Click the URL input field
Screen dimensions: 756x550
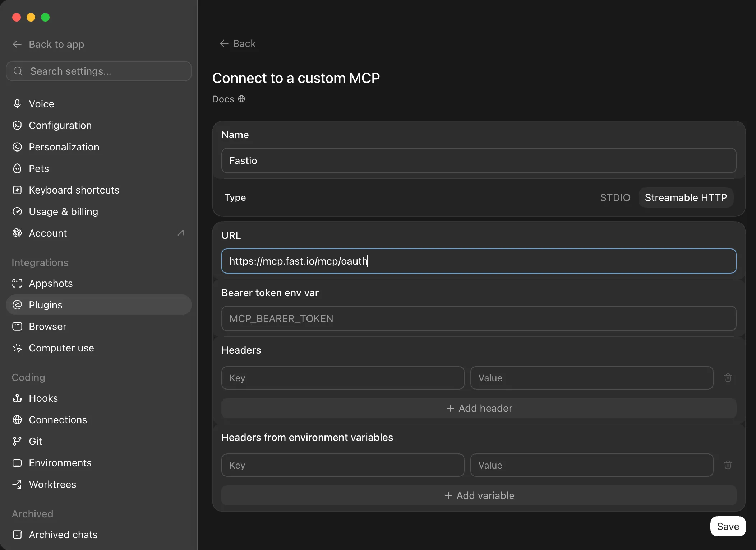(x=479, y=261)
